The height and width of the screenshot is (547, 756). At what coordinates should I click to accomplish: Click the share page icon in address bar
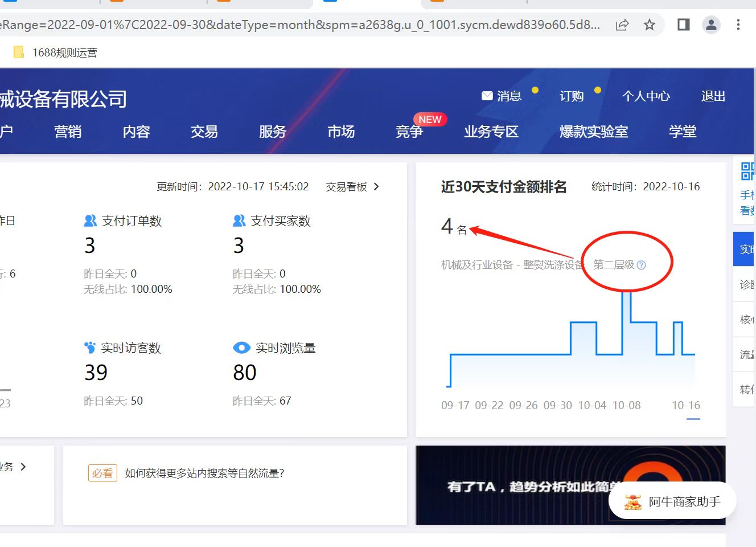pos(622,25)
